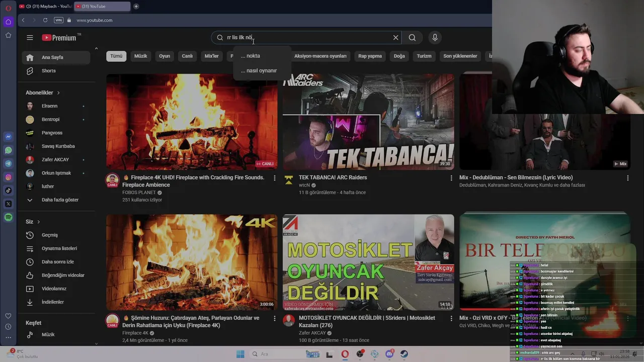This screenshot has height=362, width=644.
Task: Open Shorts in the sidebar
Action: (x=56, y=71)
